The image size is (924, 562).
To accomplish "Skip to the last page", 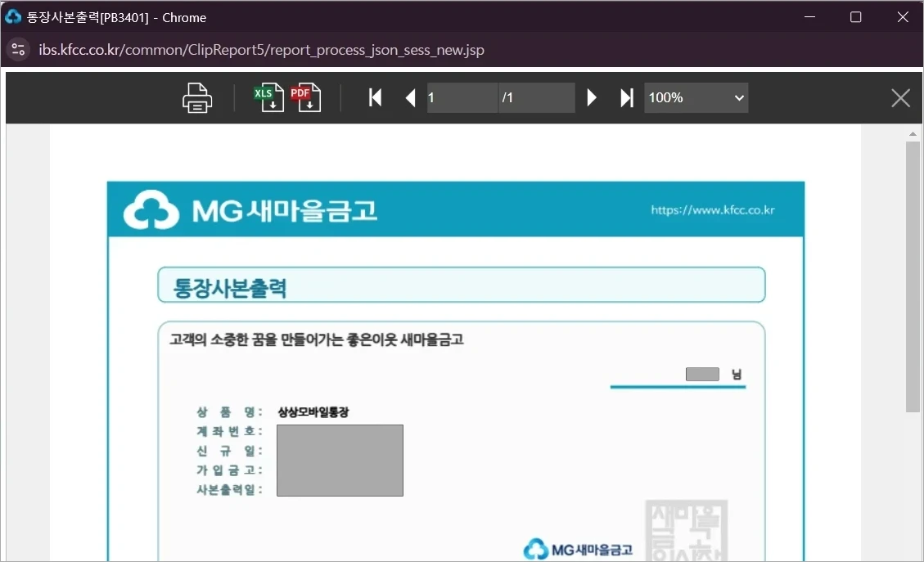I will pos(628,97).
